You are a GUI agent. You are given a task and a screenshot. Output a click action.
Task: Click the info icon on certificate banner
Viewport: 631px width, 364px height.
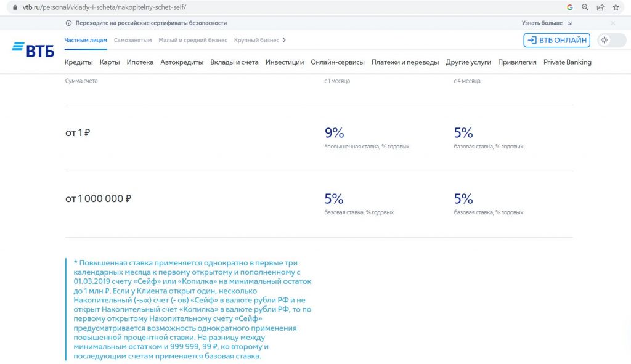pos(68,23)
